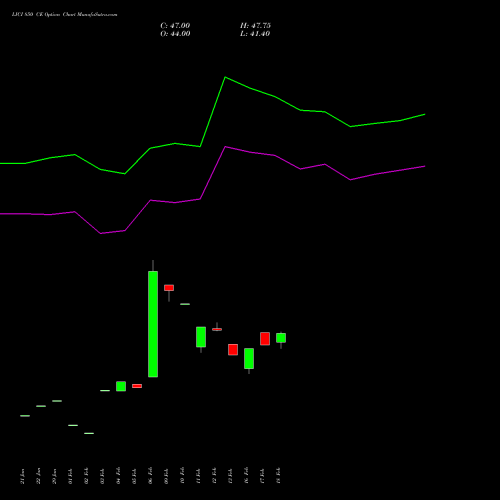The height and width of the screenshot is (500, 500).
Task: Click the low value L: 41.40
Action: 255,34
